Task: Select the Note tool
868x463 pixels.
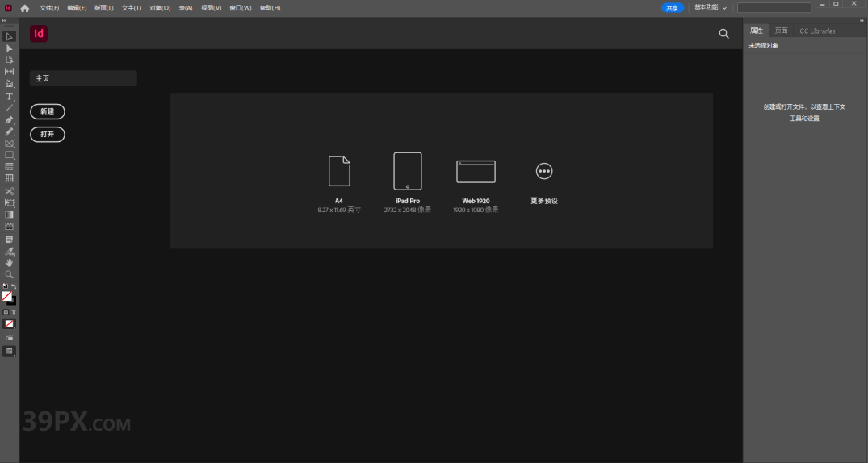Action: (x=9, y=240)
